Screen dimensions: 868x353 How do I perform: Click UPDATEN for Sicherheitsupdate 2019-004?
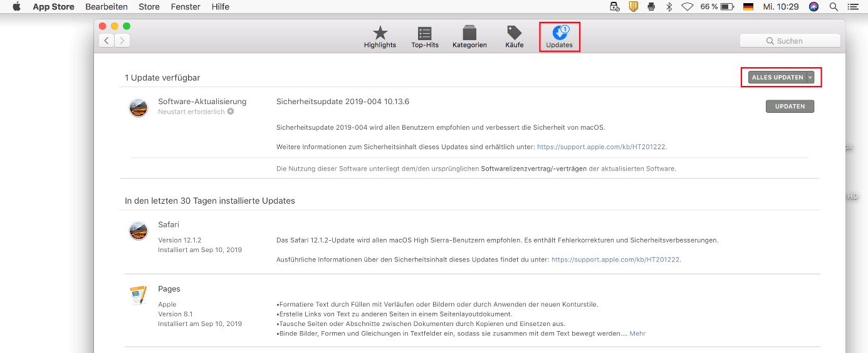(790, 107)
